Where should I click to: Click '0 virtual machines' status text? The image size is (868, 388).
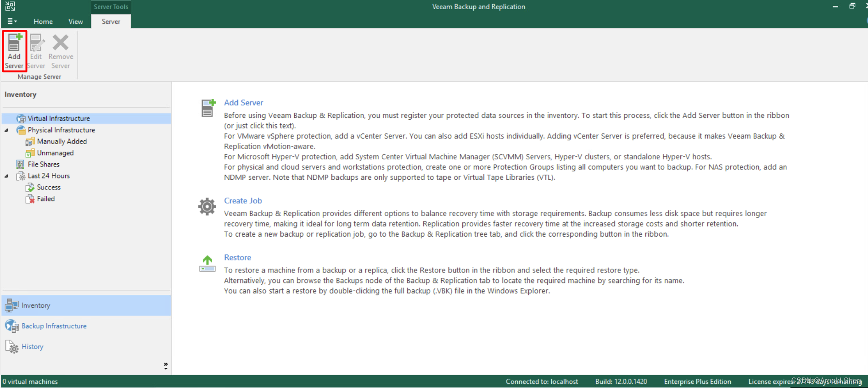(30, 382)
